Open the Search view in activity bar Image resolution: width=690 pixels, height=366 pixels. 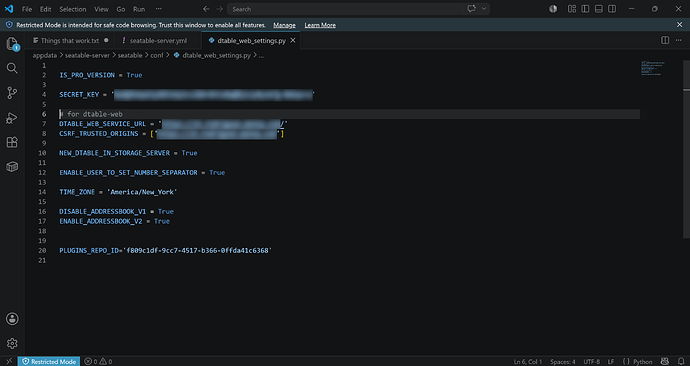click(x=12, y=68)
